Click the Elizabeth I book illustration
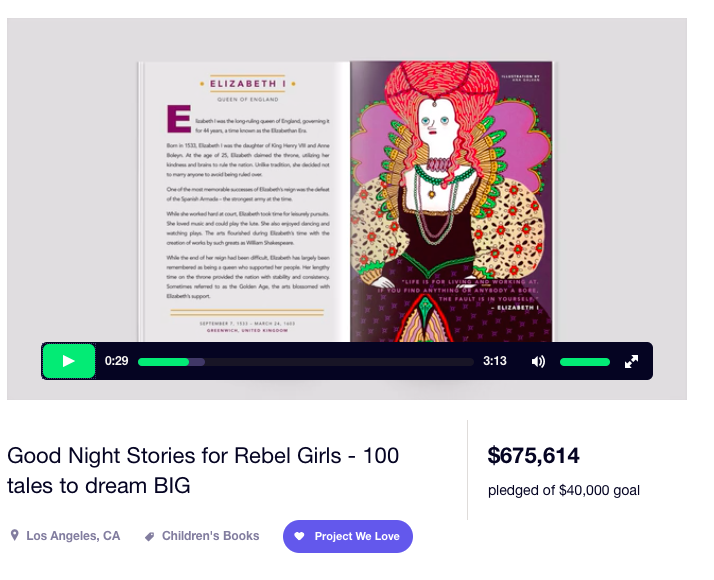714x580 pixels. 451,201
